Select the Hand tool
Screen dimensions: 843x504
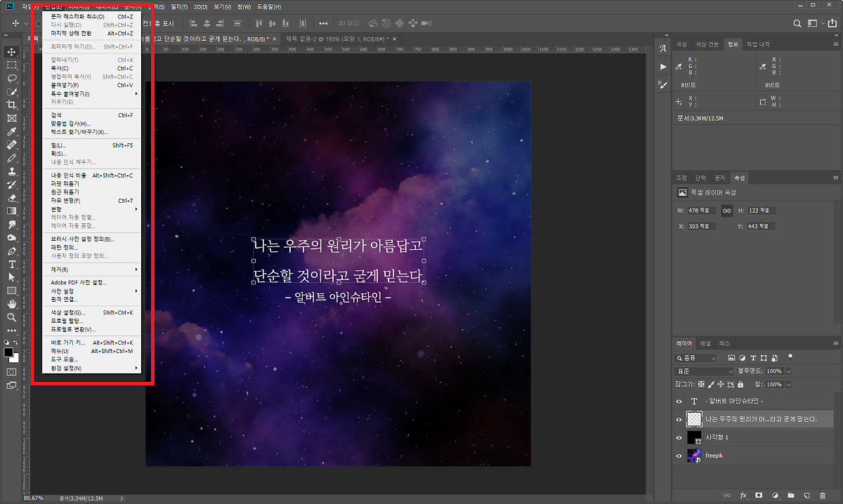tap(12, 304)
